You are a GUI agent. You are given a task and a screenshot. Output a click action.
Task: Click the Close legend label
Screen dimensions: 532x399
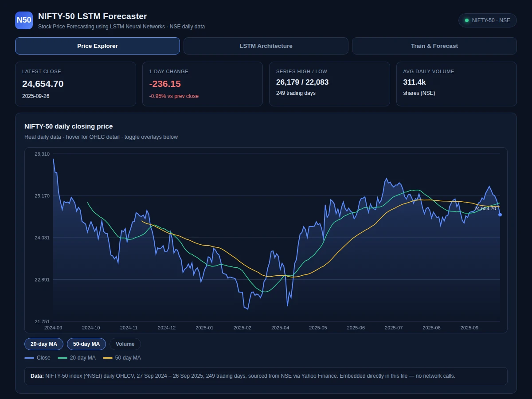43,358
